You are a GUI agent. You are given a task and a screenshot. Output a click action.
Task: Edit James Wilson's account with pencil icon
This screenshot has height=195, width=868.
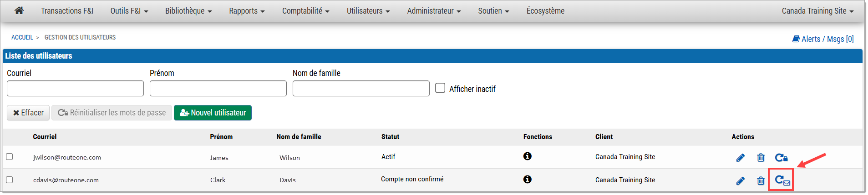coord(741,158)
